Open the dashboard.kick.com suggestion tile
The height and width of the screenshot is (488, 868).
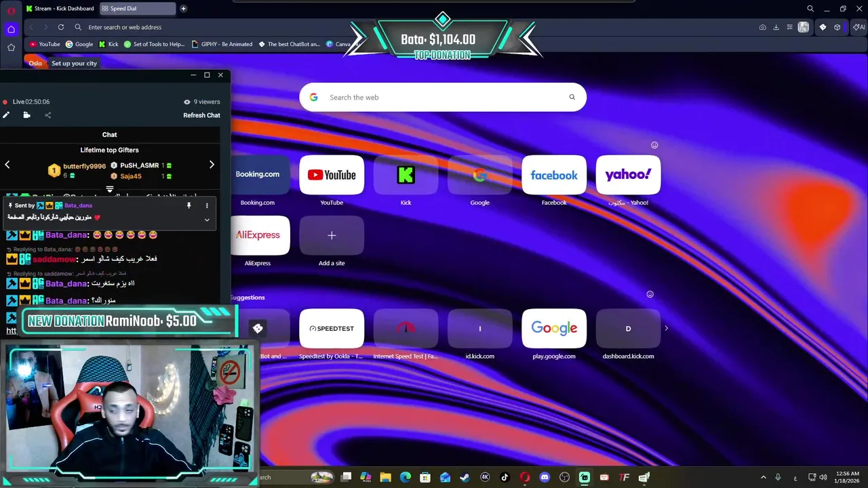[628, 328]
